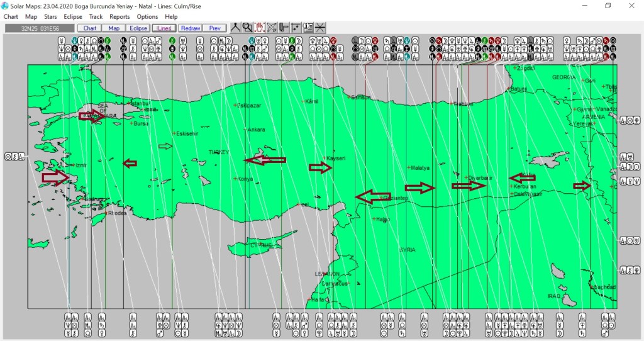Choose the paint roller tool icon
644x341 pixels.
point(284,28)
